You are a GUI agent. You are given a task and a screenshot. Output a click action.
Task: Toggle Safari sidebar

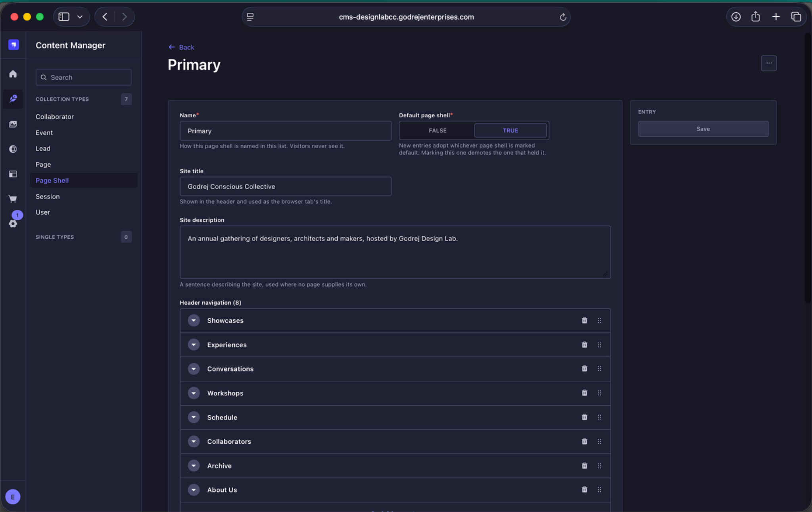pos(64,17)
